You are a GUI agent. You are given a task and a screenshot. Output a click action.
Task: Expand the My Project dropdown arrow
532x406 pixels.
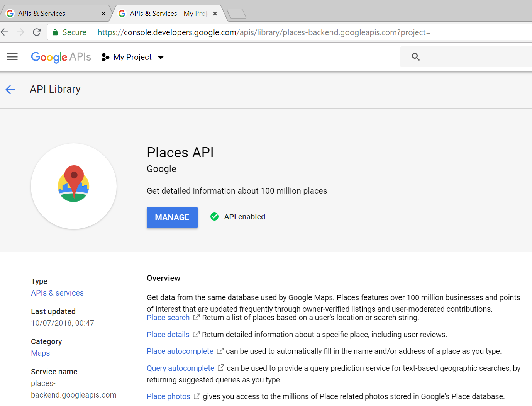[161, 58]
